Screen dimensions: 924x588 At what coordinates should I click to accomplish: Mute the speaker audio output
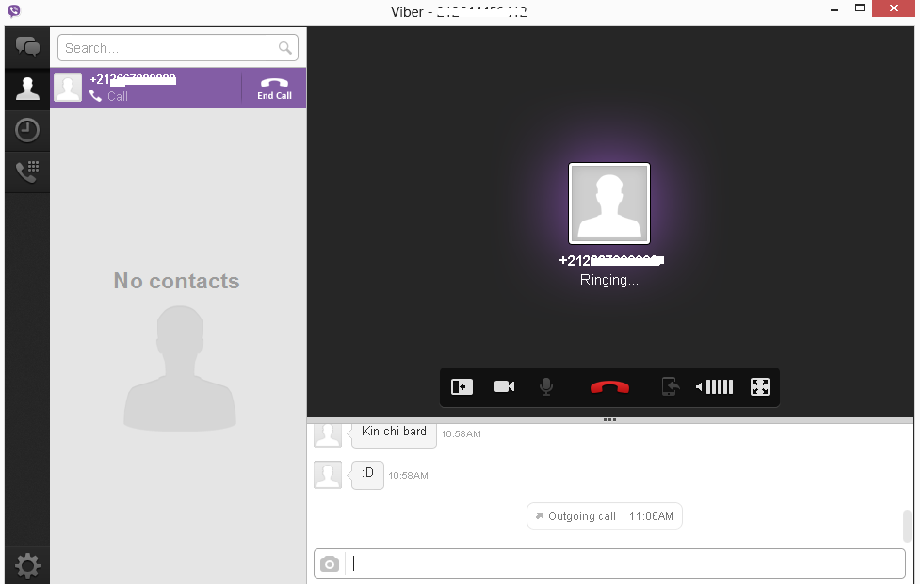697,386
